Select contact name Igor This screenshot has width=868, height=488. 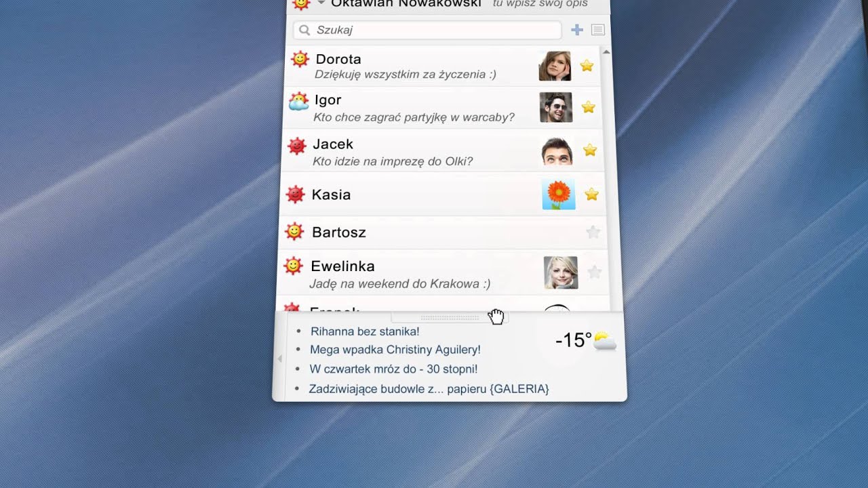tap(328, 100)
